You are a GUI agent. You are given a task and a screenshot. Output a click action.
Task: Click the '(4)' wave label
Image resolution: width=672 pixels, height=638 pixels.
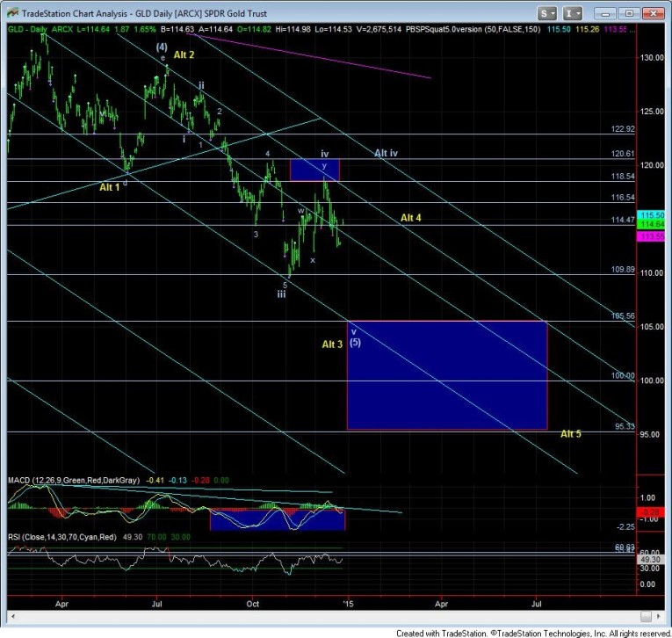162,47
